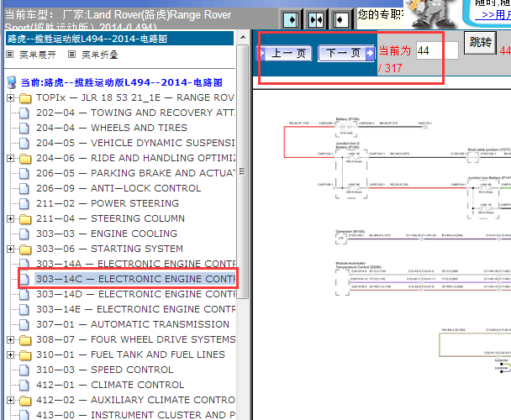511x420 pixels.
Task: Click the menu expand icon before 菜单展开
Action: coord(10,55)
